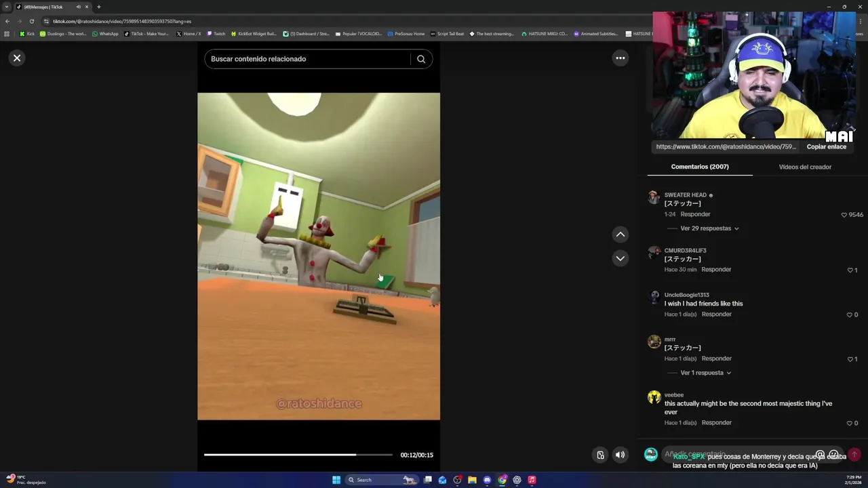Close the TikTok Mensajes tab
868x488 pixels.
click(x=87, y=7)
